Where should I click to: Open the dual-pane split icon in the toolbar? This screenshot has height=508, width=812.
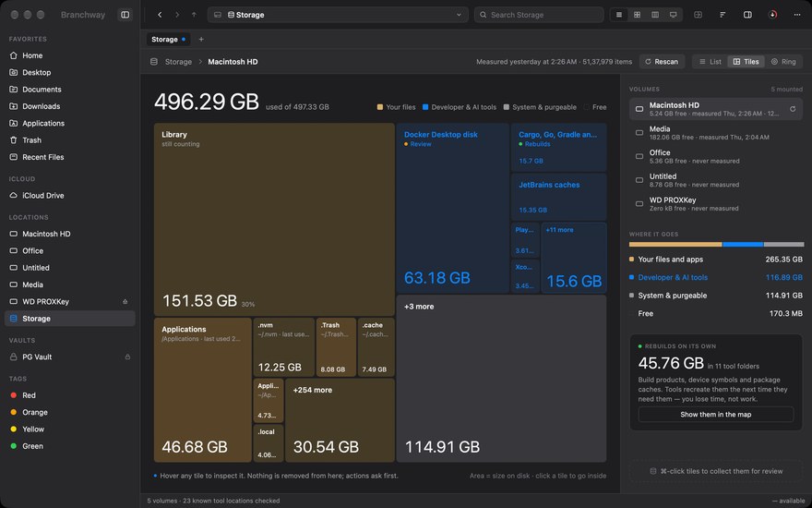pos(699,15)
